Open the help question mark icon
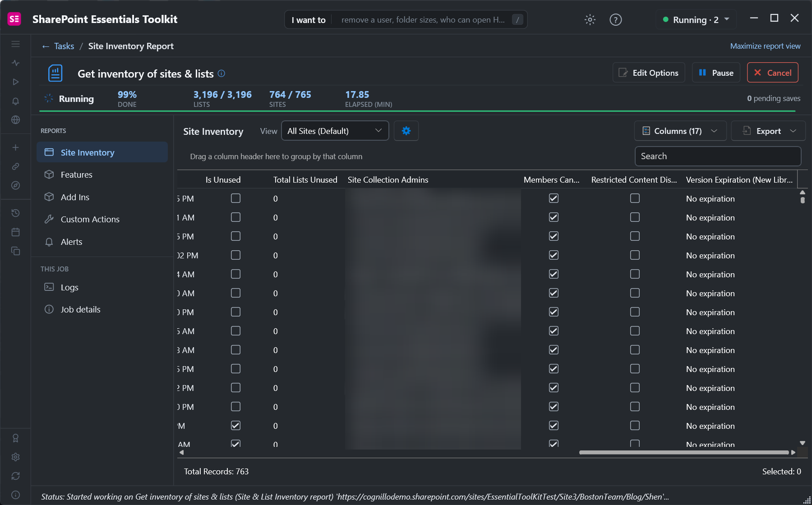The height and width of the screenshot is (505, 812). coord(615,19)
